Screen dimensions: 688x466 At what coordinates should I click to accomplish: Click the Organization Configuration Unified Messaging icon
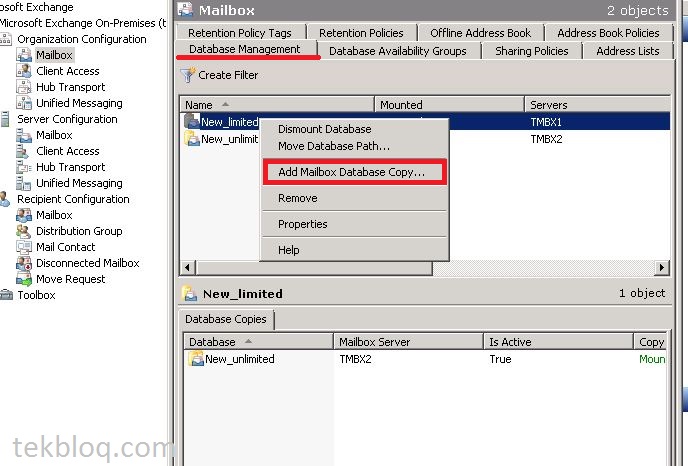click(x=24, y=103)
